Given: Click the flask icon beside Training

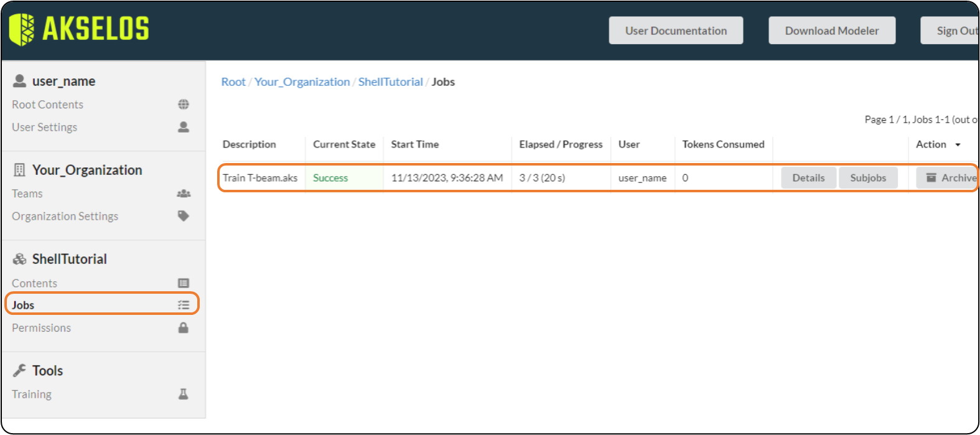Looking at the screenshot, I should coord(184,394).
